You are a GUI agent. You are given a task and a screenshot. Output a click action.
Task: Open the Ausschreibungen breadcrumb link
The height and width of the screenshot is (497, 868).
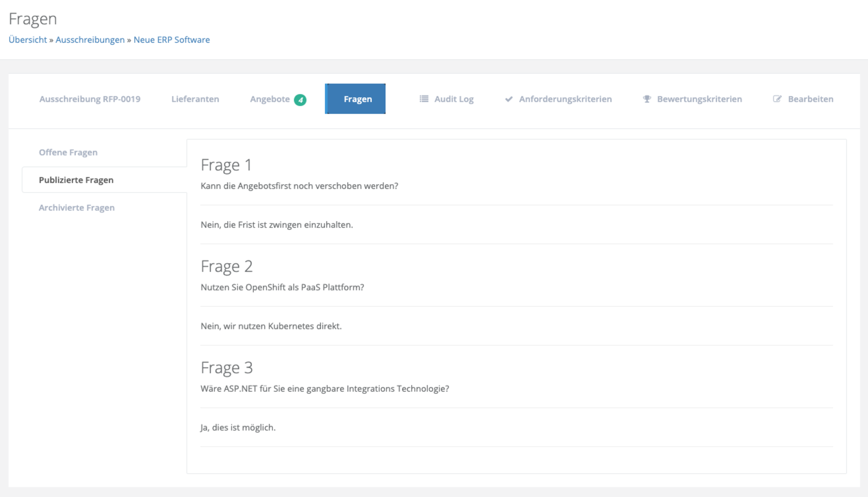(90, 40)
